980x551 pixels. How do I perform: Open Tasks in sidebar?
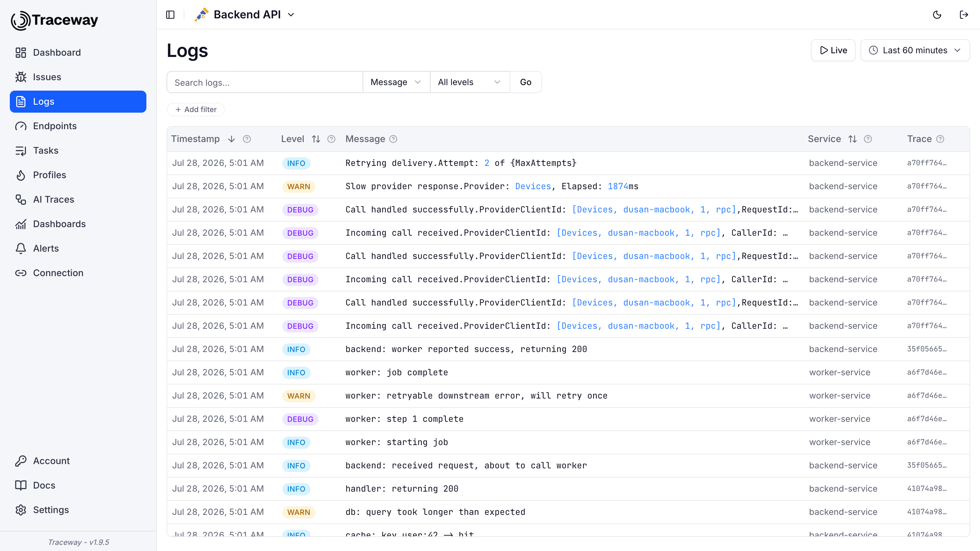[78, 151]
